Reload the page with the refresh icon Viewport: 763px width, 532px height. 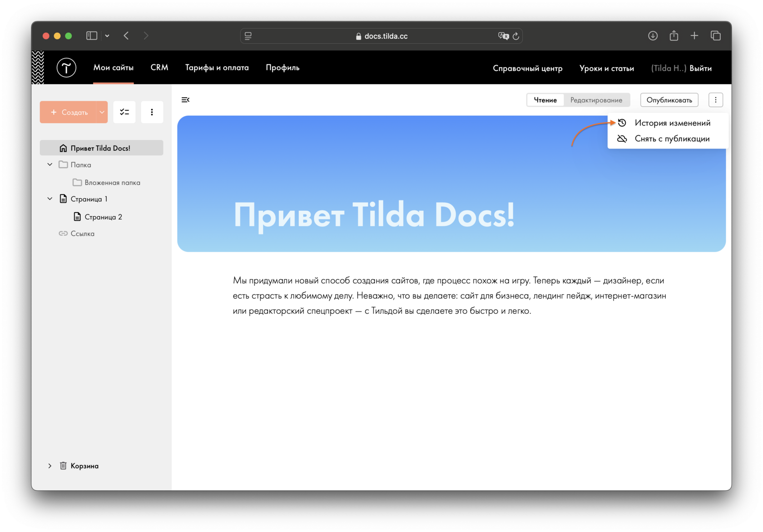click(x=516, y=36)
